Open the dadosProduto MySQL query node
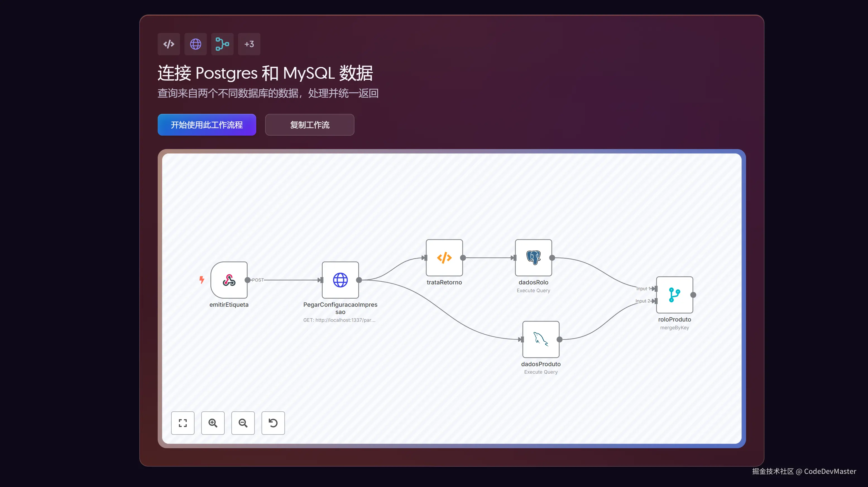This screenshot has width=868, height=487. tap(541, 340)
